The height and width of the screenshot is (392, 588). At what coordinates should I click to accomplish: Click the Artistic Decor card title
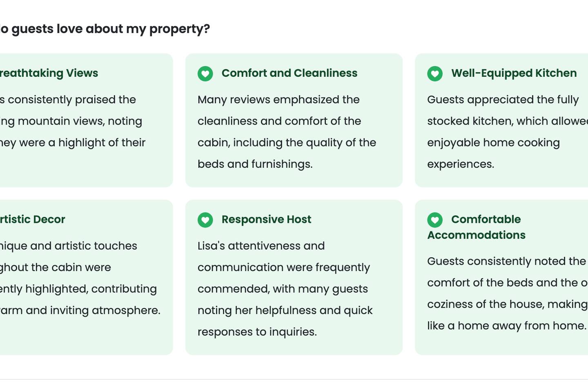[x=33, y=219]
